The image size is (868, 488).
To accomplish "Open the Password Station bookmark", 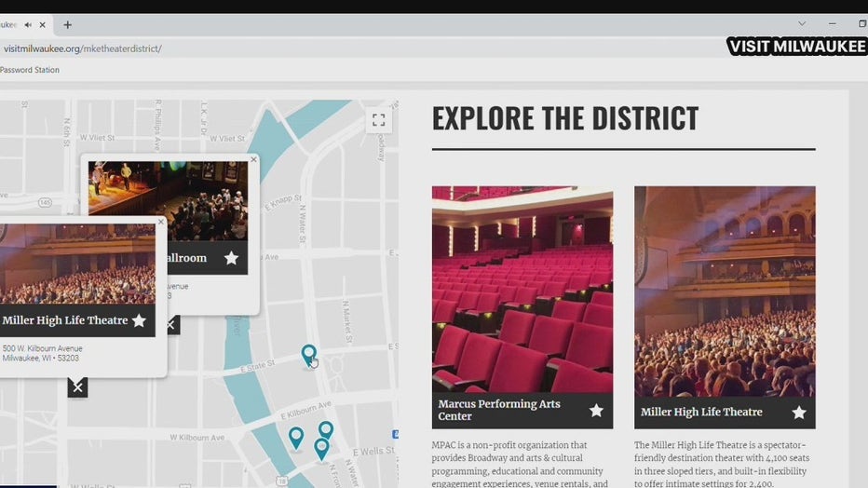I will click(30, 70).
